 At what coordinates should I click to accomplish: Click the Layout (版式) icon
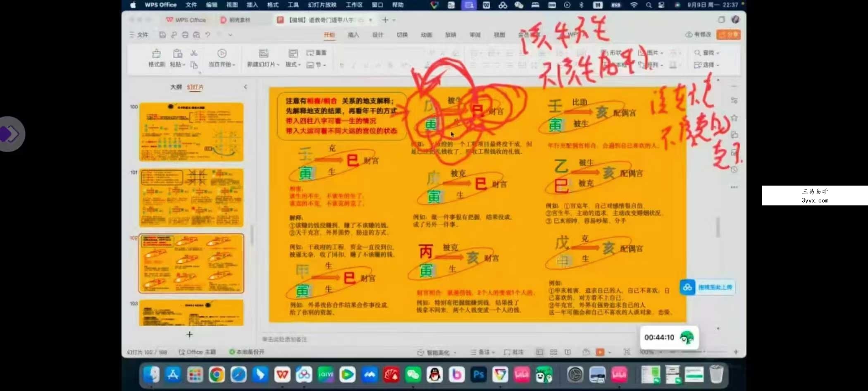pos(293,53)
